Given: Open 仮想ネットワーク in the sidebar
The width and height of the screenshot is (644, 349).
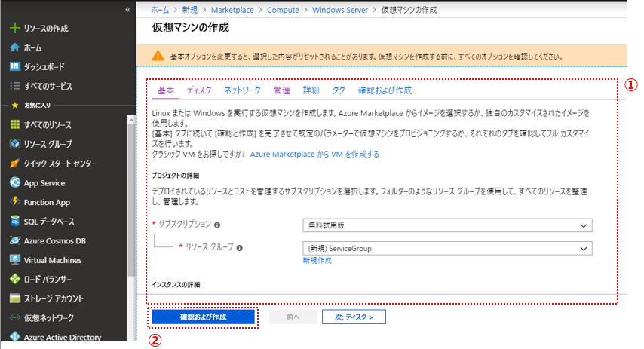Looking at the screenshot, I should pos(49,318).
